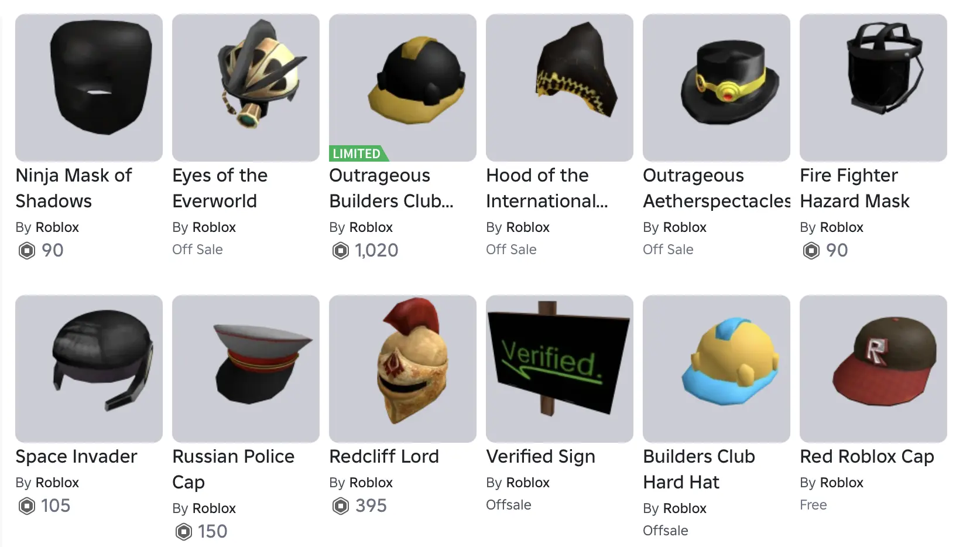The width and height of the screenshot is (980, 547).
Task: Click the green LIMITED badge
Action: click(358, 153)
